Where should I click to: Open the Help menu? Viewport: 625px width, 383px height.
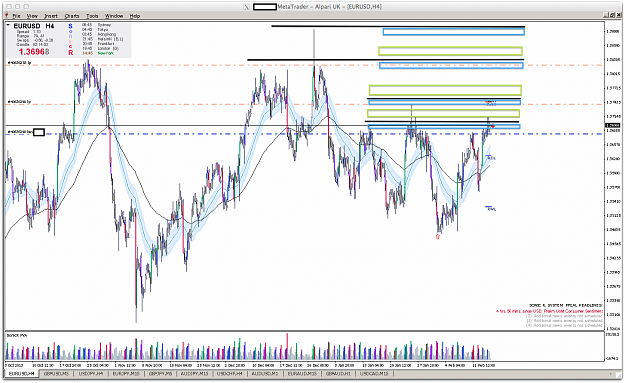(x=135, y=16)
